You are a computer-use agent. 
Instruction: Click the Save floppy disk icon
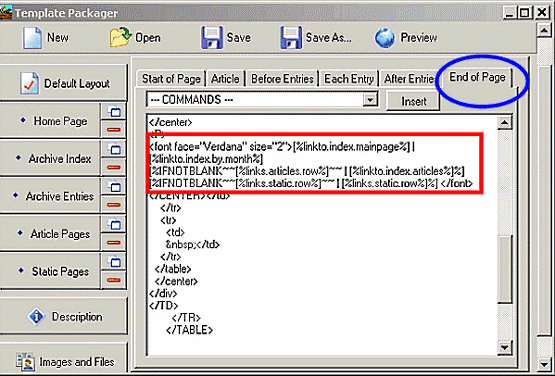[x=212, y=37]
